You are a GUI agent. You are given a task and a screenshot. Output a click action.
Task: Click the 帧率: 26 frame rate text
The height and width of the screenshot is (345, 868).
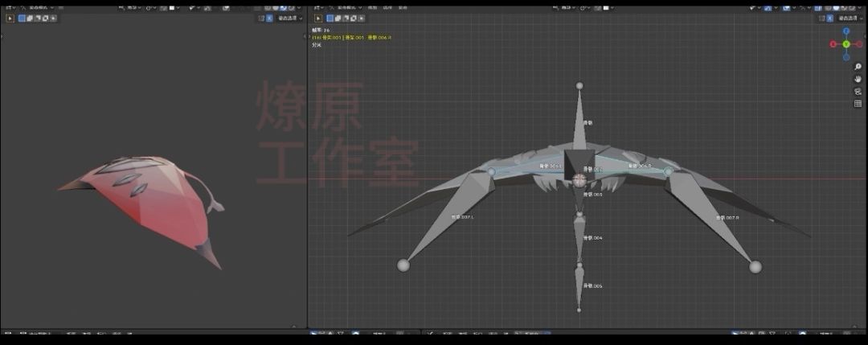321,31
